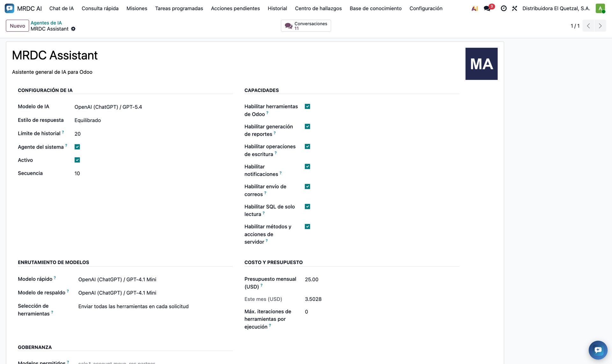The width and height of the screenshot is (612, 364).
Task: Show help tooltip for Agente del sistema
Action: coord(66,146)
